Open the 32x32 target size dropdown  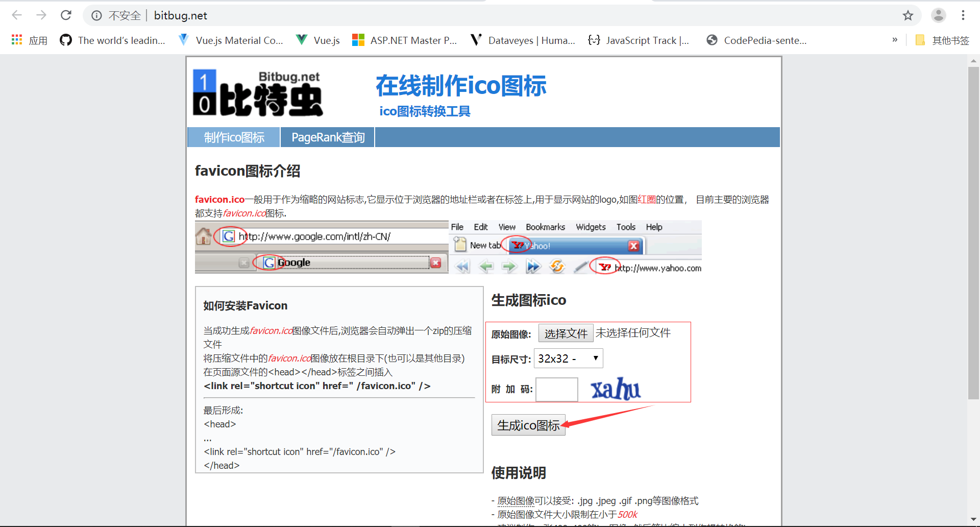point(568,358)
